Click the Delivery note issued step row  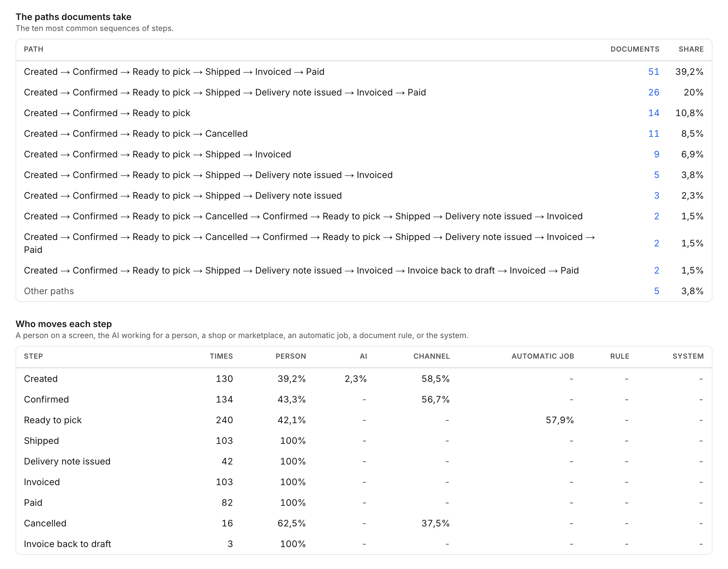coord(364,461)
